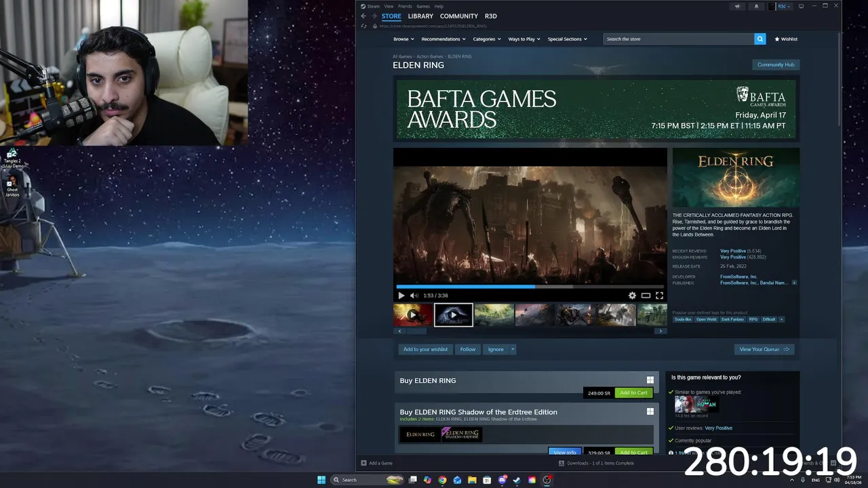Open Discord from the taskbar

click(x=502, y=480)
